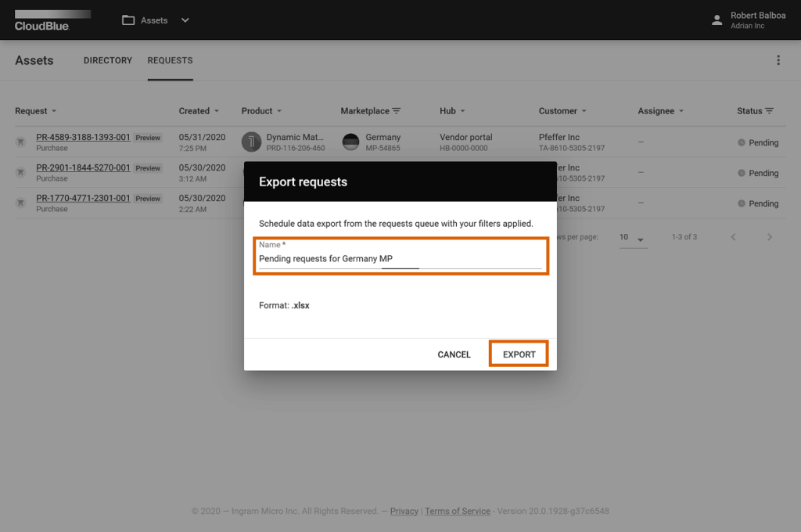Click the Marketplace column filter icon

(x=397, y=110)
